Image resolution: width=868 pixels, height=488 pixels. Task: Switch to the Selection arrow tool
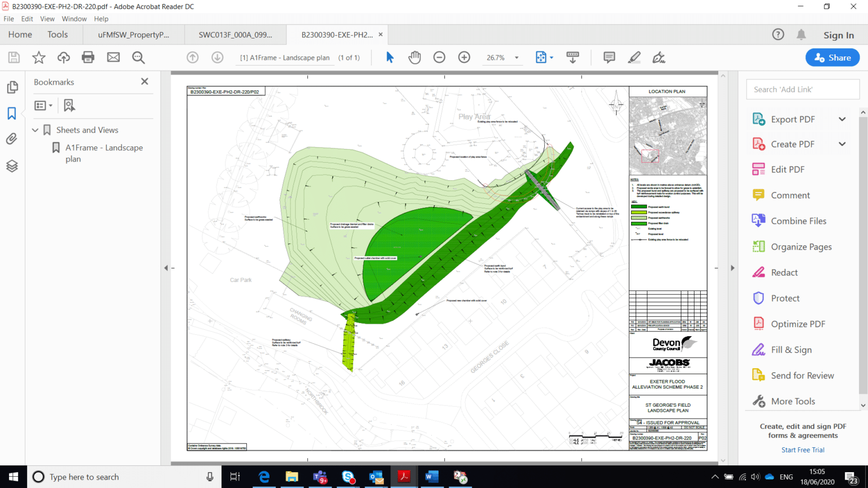click(x=389, y=57)
